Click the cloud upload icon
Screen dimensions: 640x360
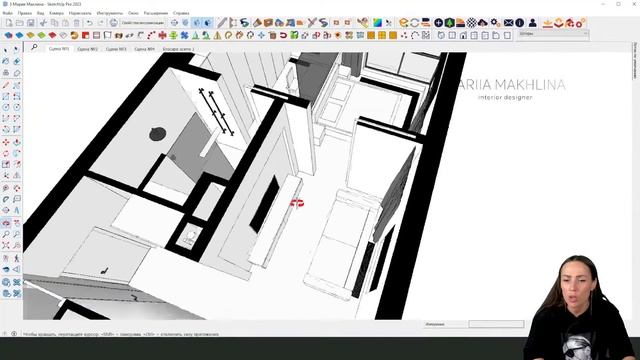[x=482, y=23]
